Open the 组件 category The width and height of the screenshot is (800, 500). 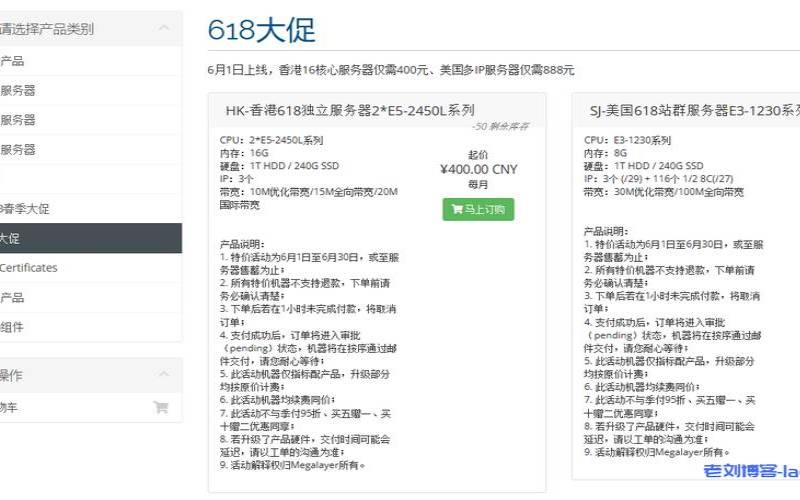(12, 327)
